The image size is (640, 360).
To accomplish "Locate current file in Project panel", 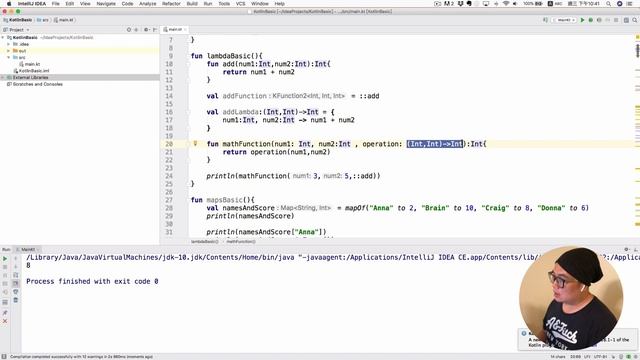I will (129, 30).
